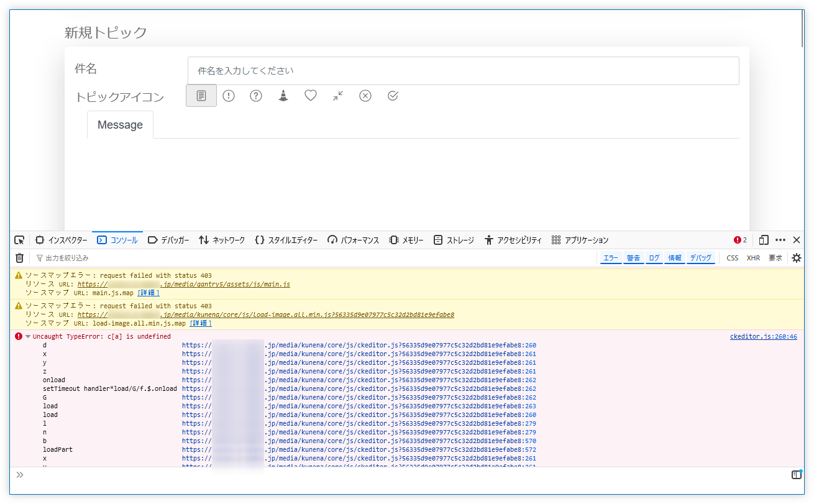This screenshot has height=504, width=814.
Task: Switch to multi-line editor mode icon
Action: click(796, 475)
